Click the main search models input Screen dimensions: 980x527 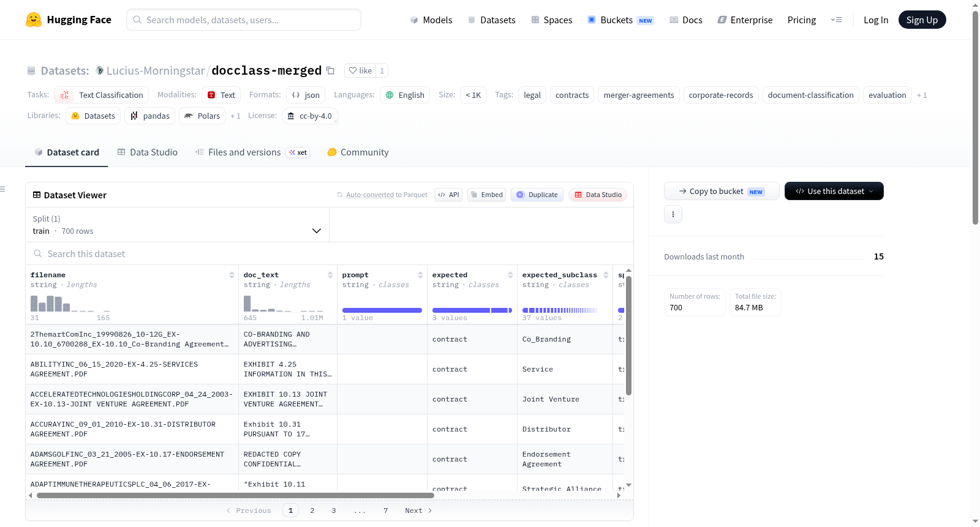[244, 20]
